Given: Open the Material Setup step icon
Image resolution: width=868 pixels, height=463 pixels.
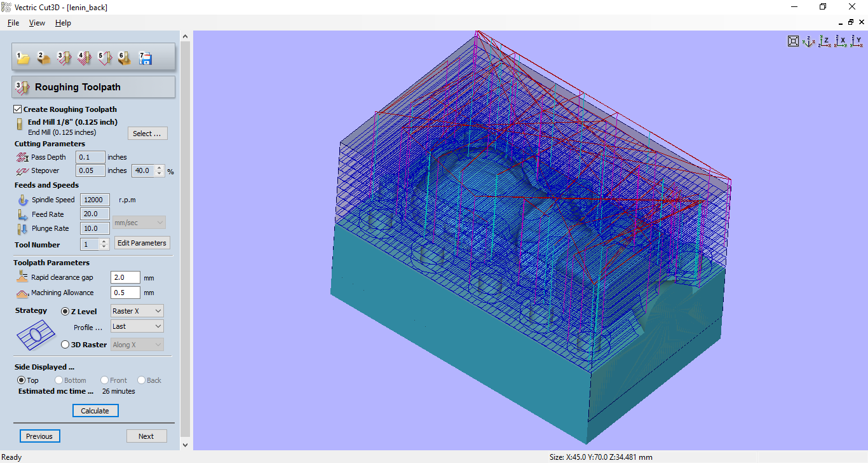Looking at the screenshot, I should coord(43,59).
